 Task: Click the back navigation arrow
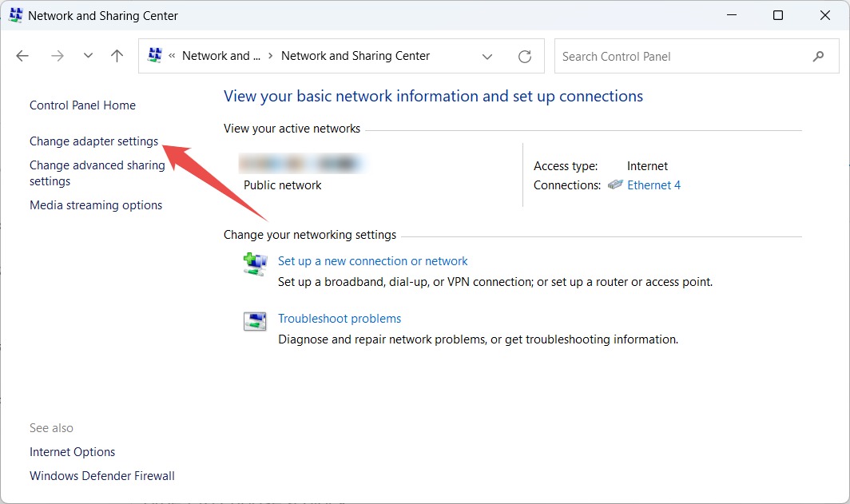point(22,55)
